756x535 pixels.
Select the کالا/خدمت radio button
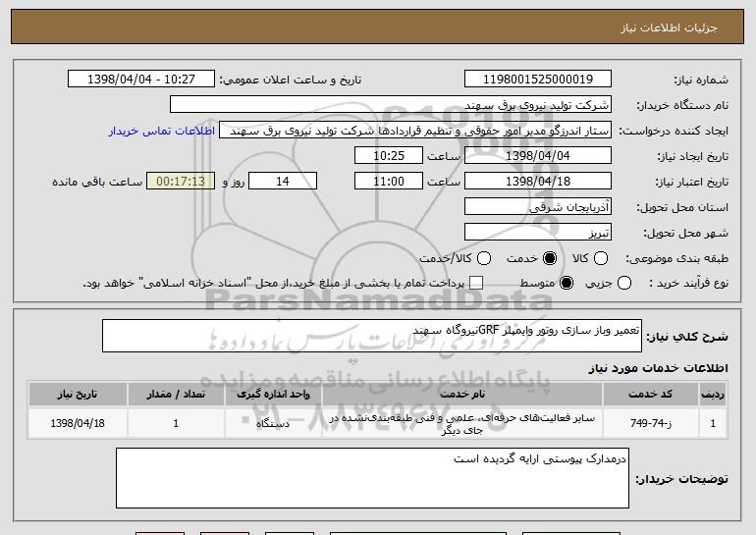[484, 258]
